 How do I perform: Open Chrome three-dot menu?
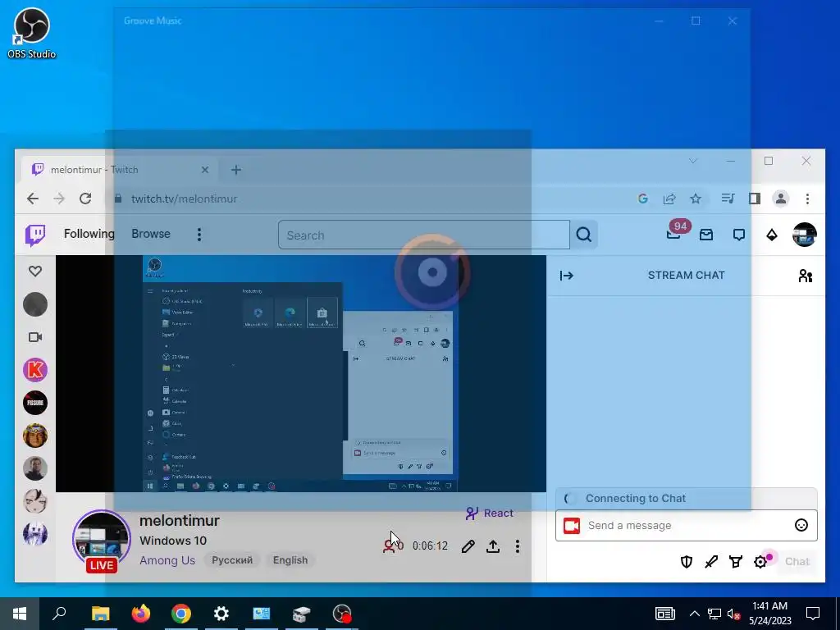(807, 199)
